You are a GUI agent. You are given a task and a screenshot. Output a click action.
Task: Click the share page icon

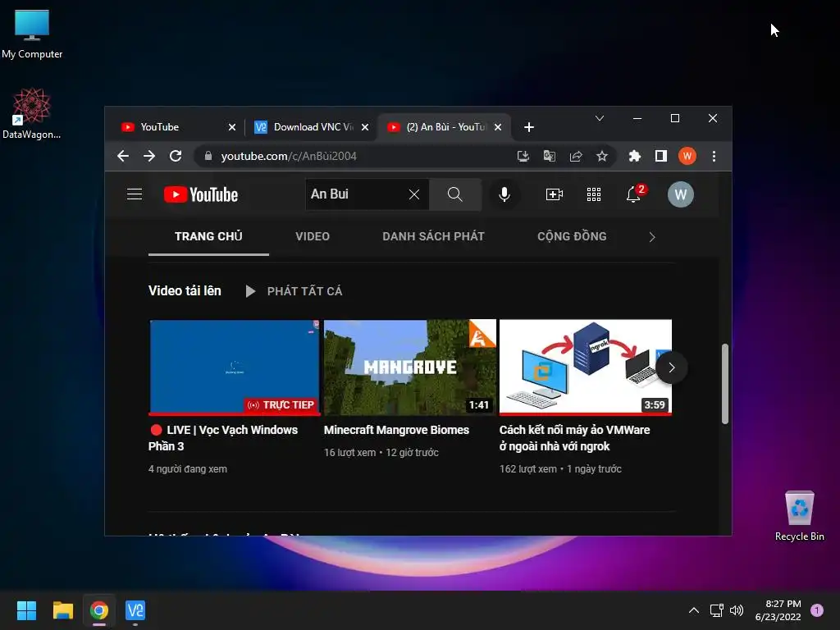pos(576,156)
